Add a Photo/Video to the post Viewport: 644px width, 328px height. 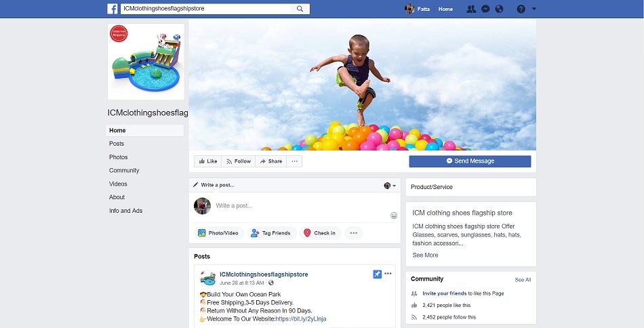(219, 233)
